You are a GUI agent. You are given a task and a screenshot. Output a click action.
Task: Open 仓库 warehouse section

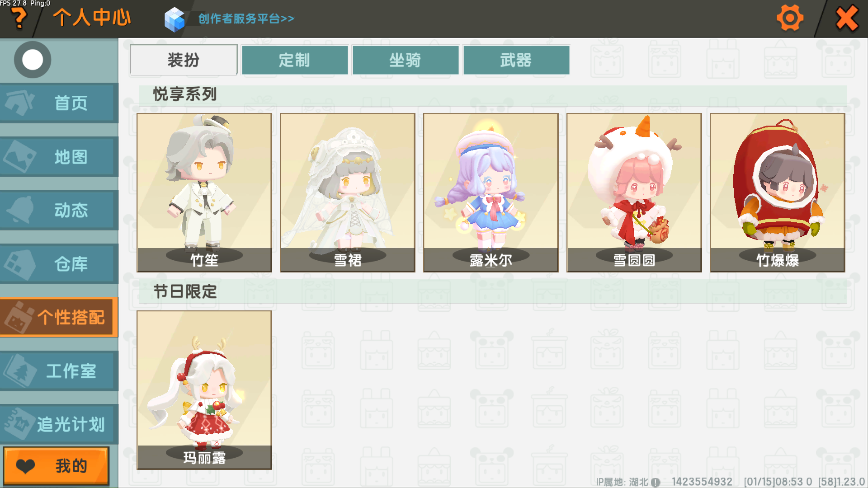[x=59, y=264]
